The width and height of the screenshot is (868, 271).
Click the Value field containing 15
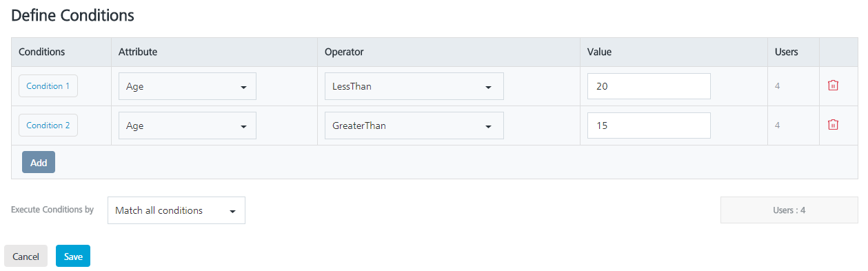tap(649, 126)
